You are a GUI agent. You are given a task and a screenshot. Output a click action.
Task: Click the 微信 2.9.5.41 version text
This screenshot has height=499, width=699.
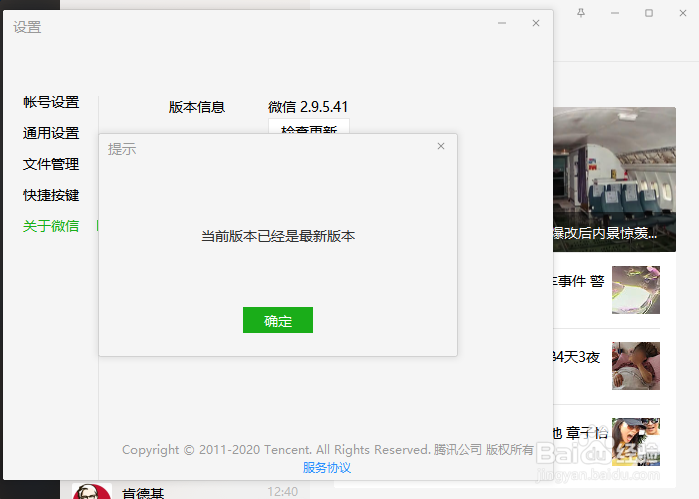308,107
